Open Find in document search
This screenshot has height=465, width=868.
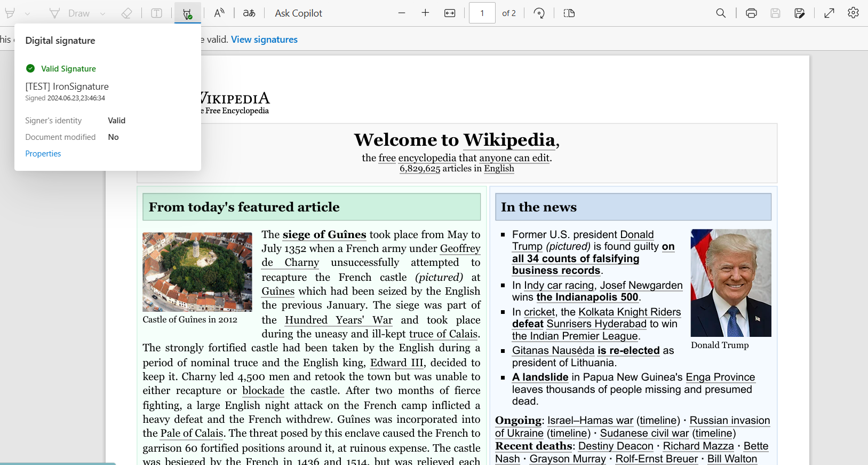pos(721,13)
